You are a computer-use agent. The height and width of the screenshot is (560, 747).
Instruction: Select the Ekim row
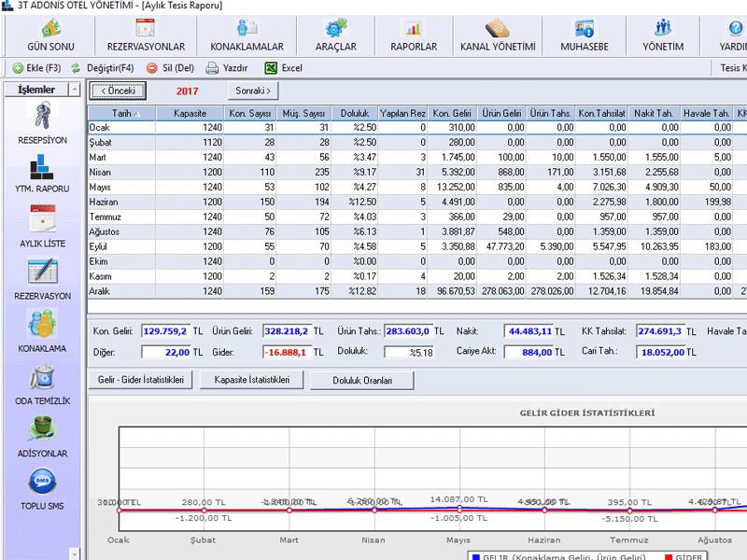point(417,261)
